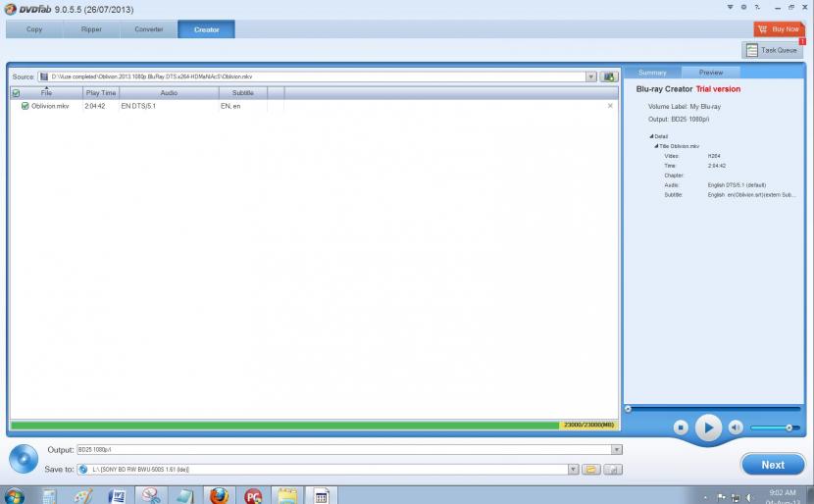The image size is (814, 504).
Task: Adjust the preview volume slider
Action: (x=775, y=428)
